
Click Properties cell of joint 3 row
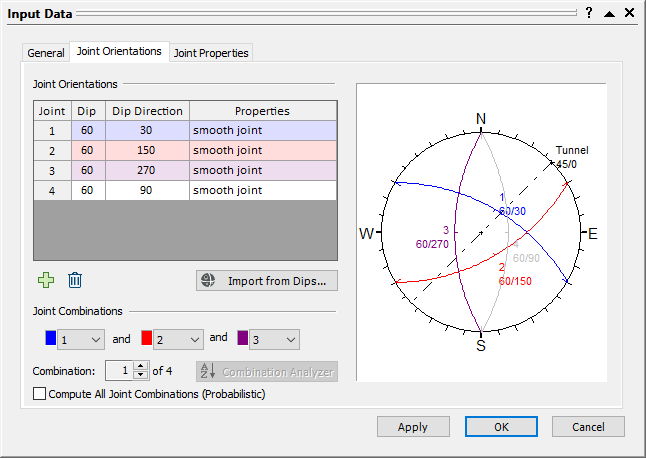click(x=263, y=171)
